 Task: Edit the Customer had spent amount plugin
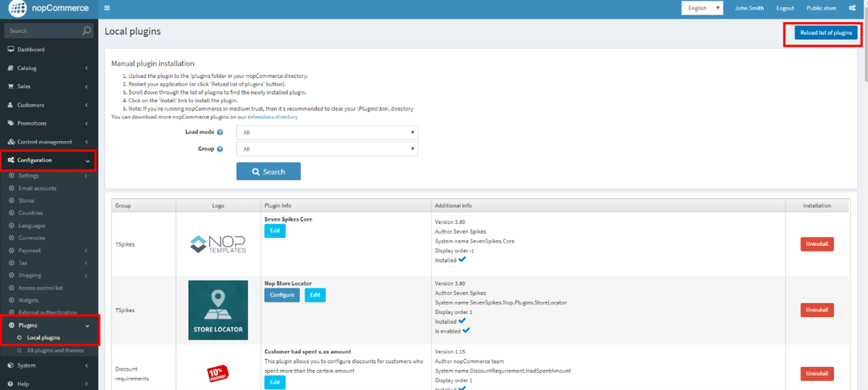tap(274, 382)
